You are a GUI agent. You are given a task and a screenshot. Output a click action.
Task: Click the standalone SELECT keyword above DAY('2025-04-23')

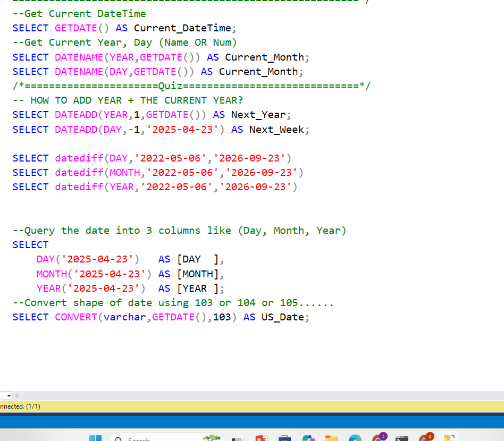30,245
